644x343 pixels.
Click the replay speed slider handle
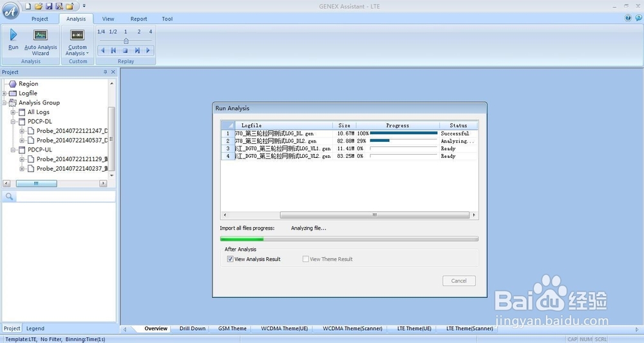click(x=126, y=41)
